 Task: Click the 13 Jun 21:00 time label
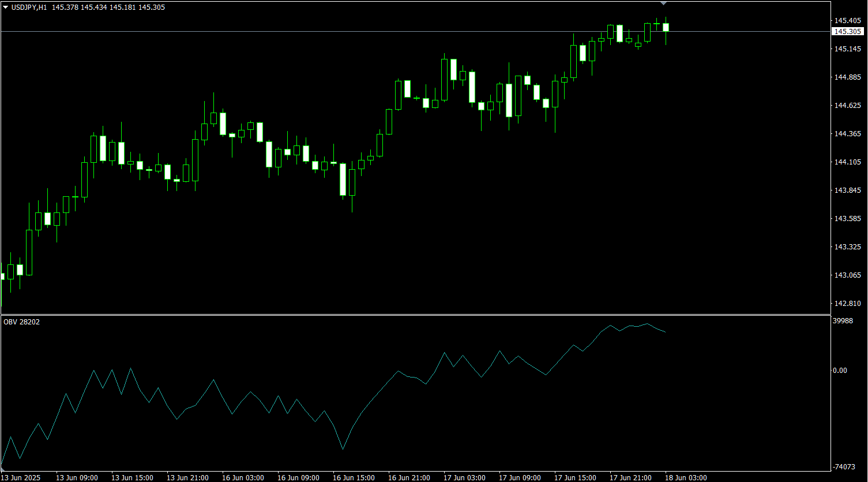pos(187,478)
